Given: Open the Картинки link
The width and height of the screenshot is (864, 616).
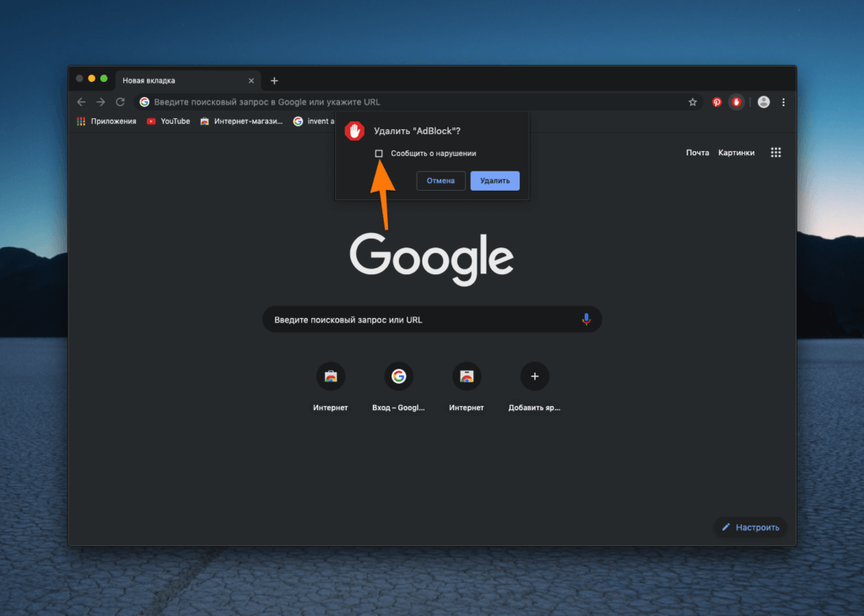Looking at the screenshot, I should pyautogui.click(x=736, y=153).
